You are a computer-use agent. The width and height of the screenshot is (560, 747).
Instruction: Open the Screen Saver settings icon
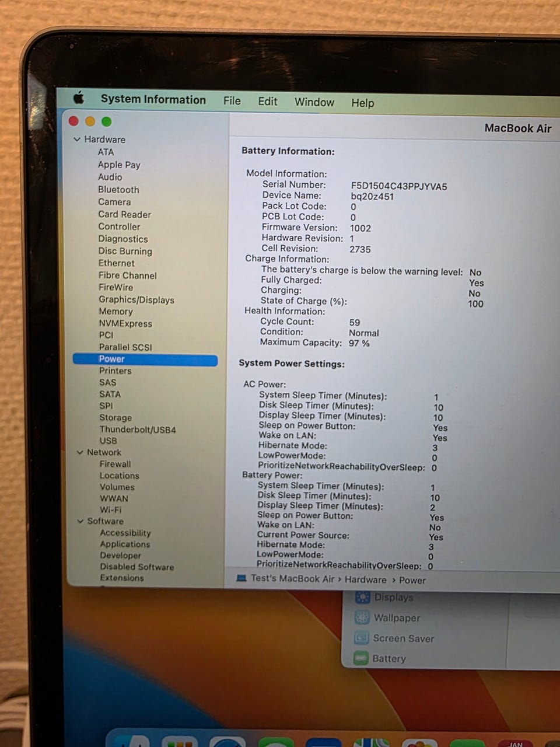[x=362, y=638]
